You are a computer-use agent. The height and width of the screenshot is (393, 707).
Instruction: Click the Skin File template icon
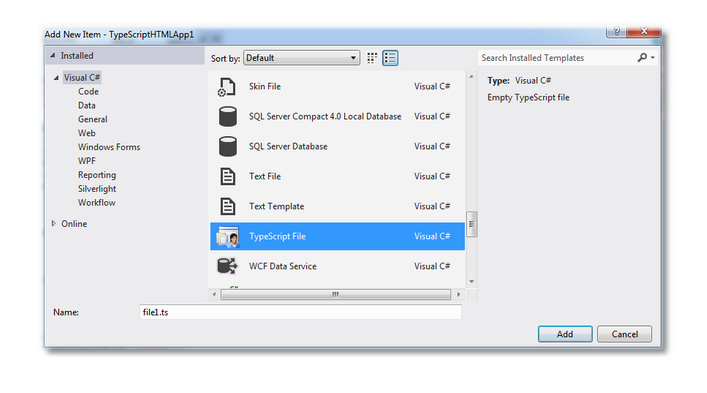coord(227,87)
